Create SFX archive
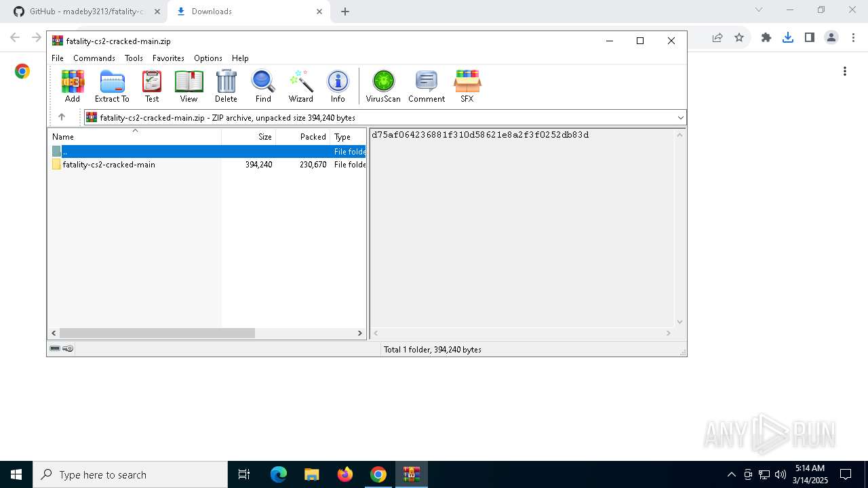Image resolution: width=868 pixels, height=488 pixels. pyautogui.click(x=467, y=86)
